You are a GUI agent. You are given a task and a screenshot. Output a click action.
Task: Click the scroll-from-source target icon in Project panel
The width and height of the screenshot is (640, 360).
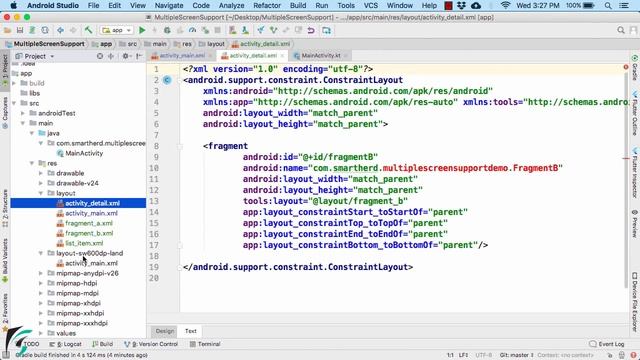pyautogui.click(x=100, y=56)
